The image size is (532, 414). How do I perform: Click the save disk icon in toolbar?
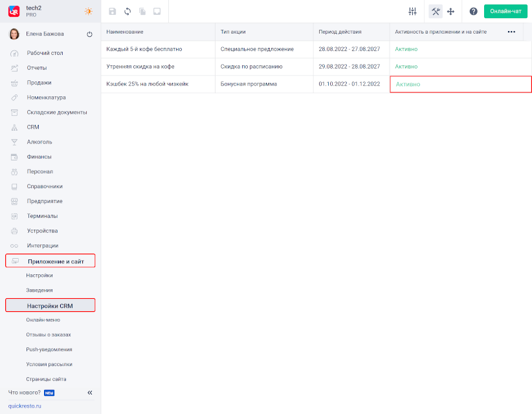point(113,12)
